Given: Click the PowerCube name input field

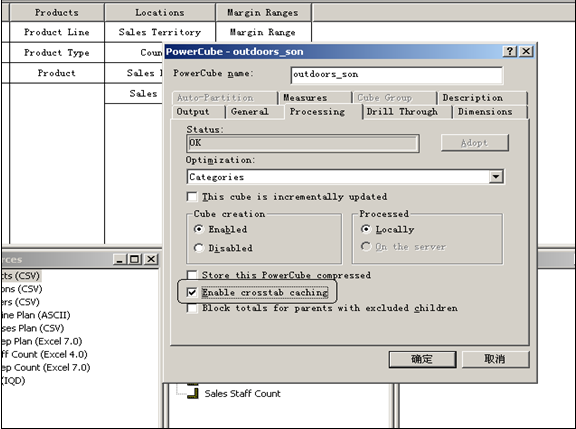Looking at the screenshot, I should point(396,75).
